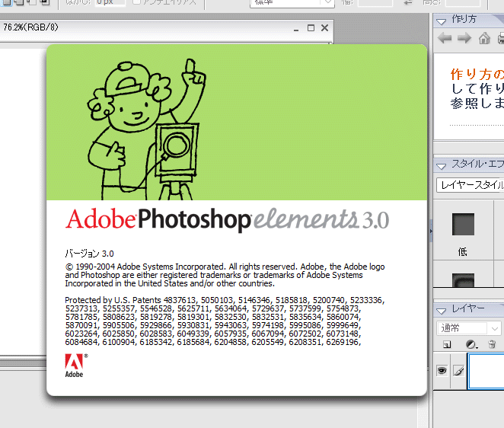
Task: Collapse the レイヤー palette triangle
Action: 442,311
